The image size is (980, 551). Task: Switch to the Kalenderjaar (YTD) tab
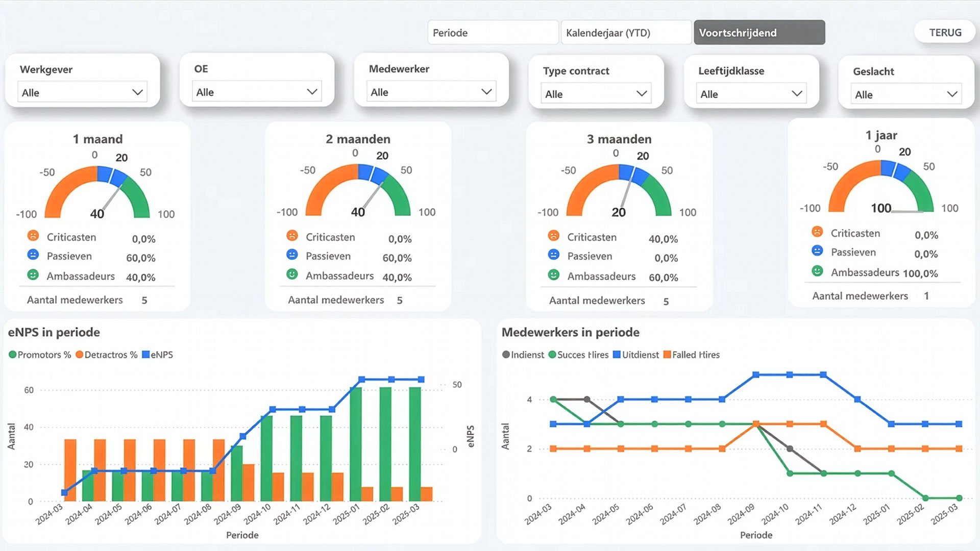click(x=626, y=32)
